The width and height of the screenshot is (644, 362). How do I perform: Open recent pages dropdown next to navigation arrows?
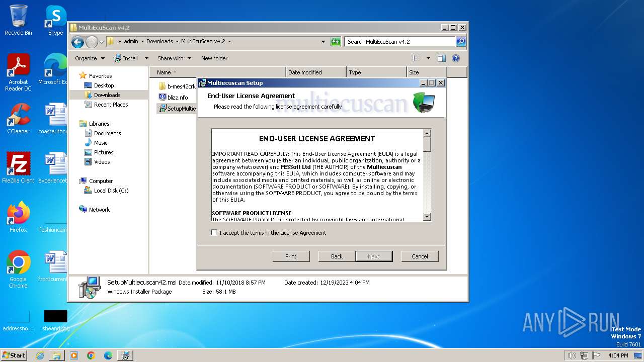101,42
